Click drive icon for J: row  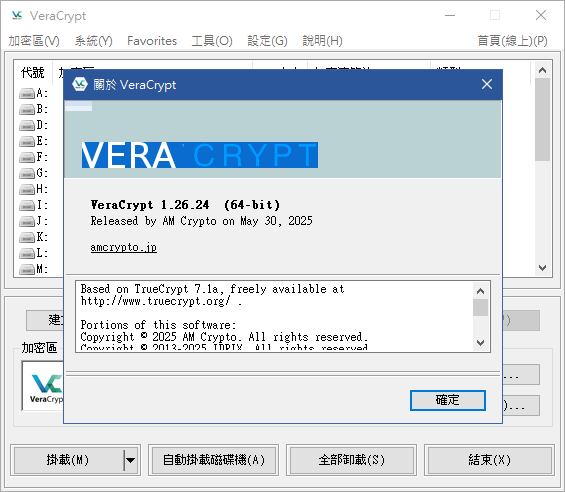[x=27, y=221]
